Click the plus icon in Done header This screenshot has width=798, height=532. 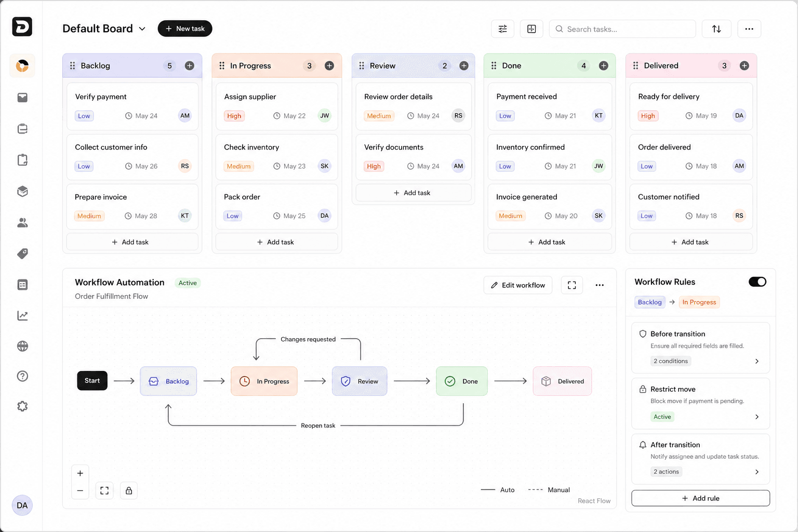click(x=604, y=65)
